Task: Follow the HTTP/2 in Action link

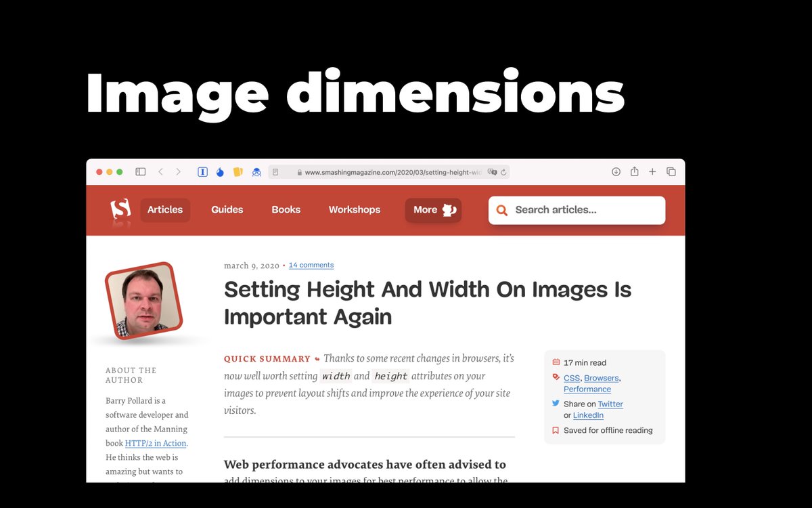Action: click(x=156, y=443)
